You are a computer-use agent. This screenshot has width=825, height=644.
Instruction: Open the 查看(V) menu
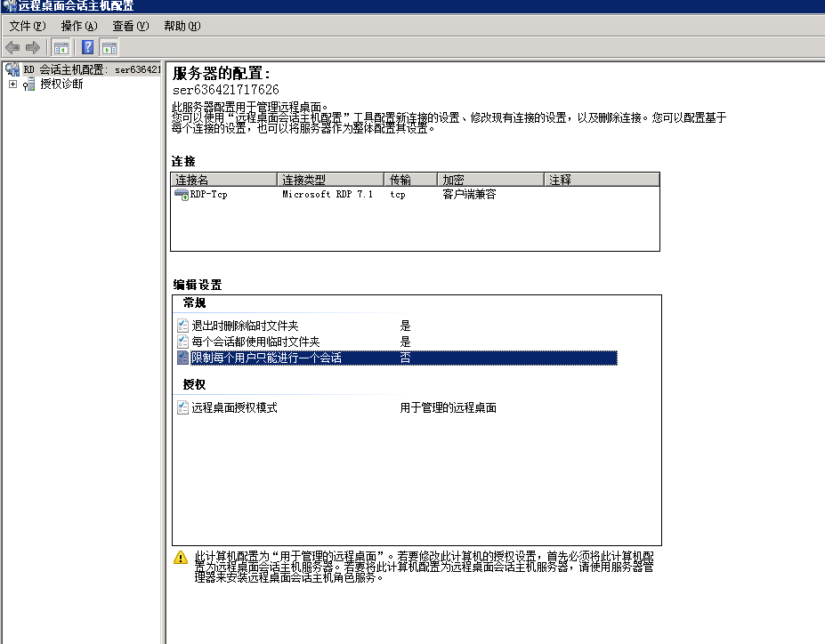click(130, 26)
